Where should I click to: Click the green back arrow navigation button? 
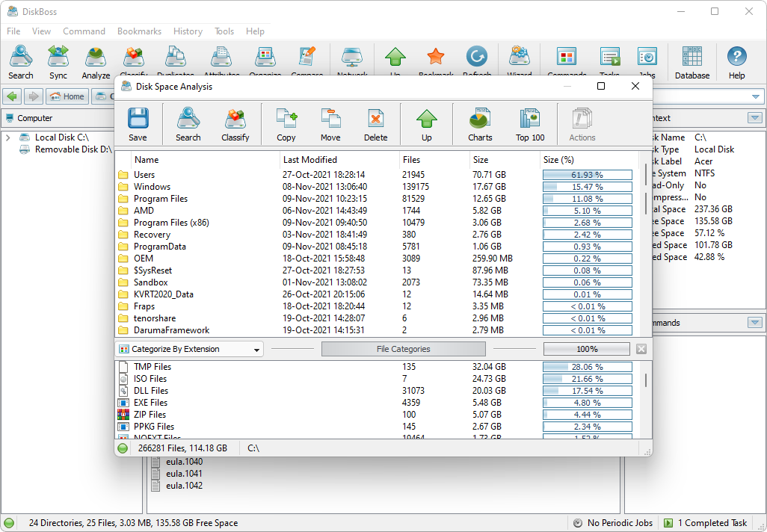point(12,96)
